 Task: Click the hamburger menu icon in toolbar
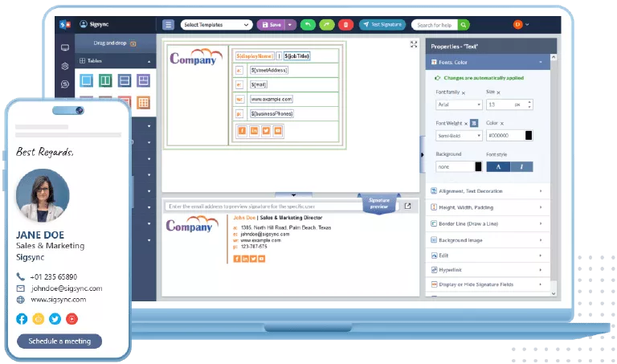click(x=168, y=25)
